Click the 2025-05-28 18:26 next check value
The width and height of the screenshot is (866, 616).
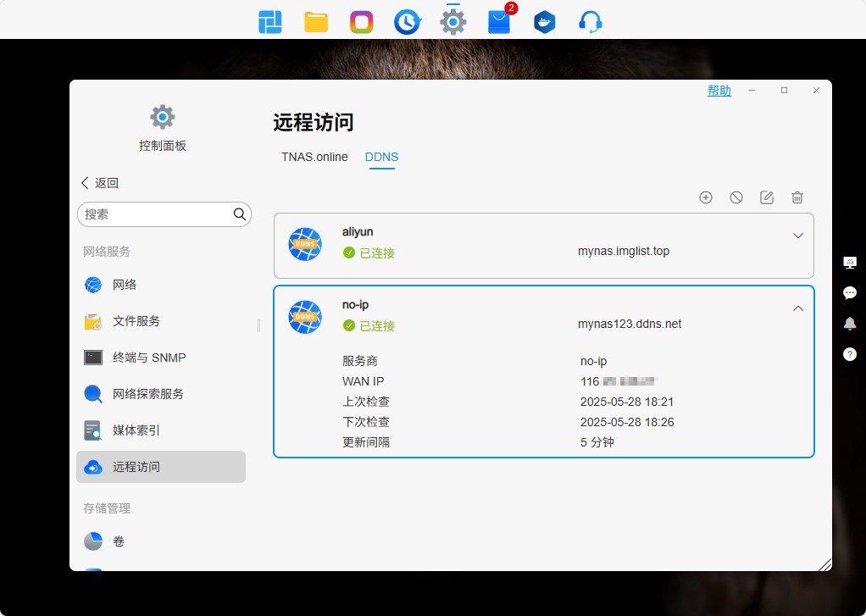627,423
